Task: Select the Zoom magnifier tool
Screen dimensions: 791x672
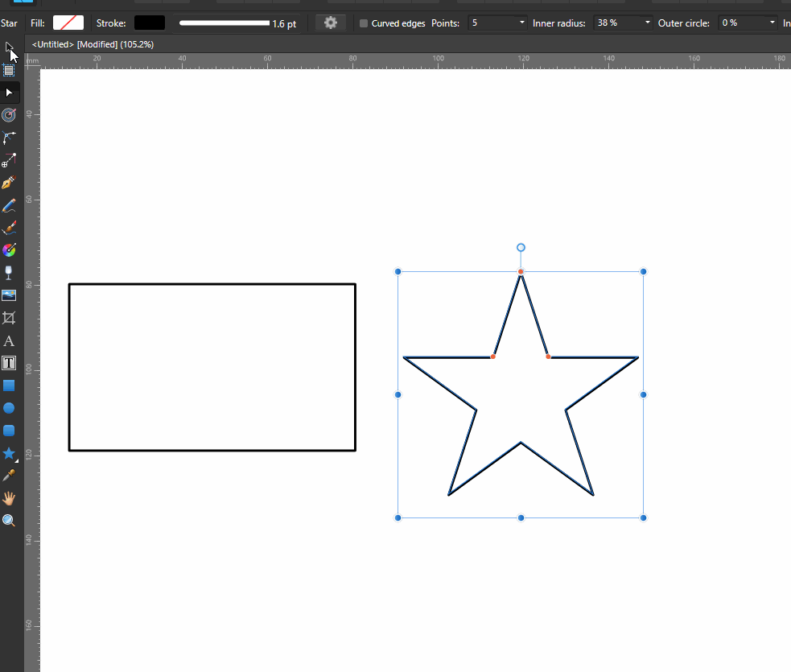Action: point(9,521)
